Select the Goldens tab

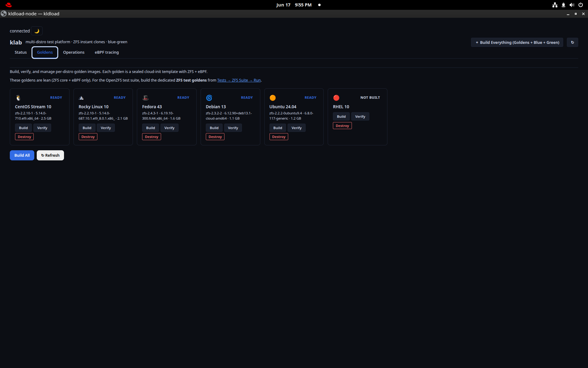click(45, 52)
